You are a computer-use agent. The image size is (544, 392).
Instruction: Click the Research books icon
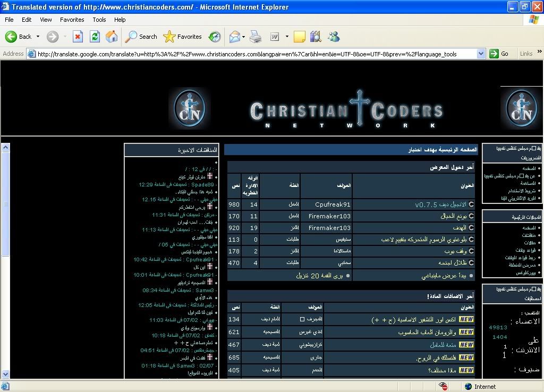(316, 37)
